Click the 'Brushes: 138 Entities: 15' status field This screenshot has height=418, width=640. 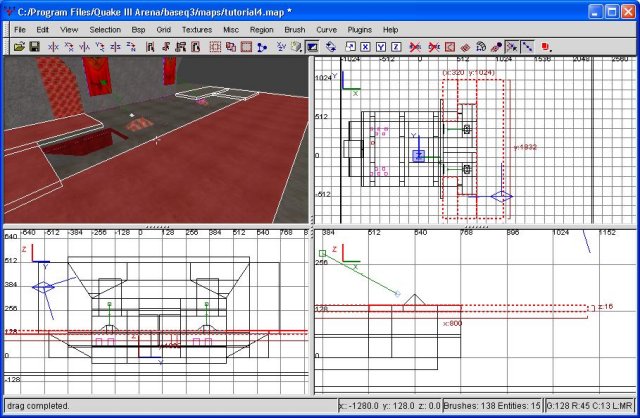[x=492, y=406]
